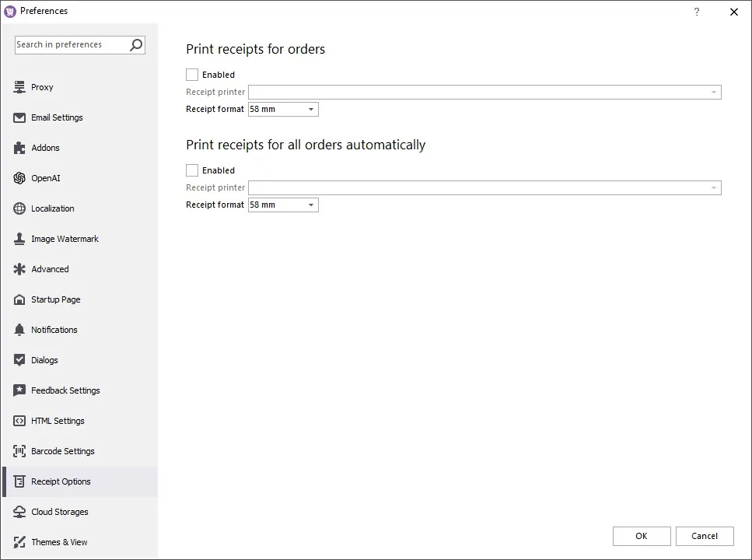Open the Advanced preferences page
This screenshot has height=560, width=752.
(x=50, y=269)
